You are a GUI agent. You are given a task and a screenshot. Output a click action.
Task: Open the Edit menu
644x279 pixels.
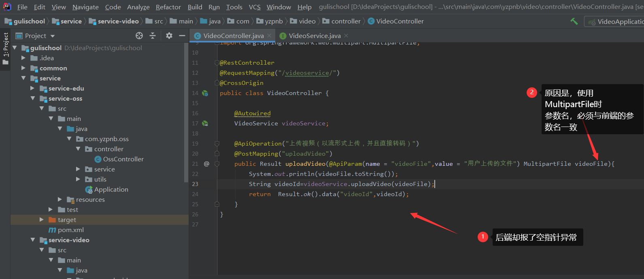(x=40, y=7)
